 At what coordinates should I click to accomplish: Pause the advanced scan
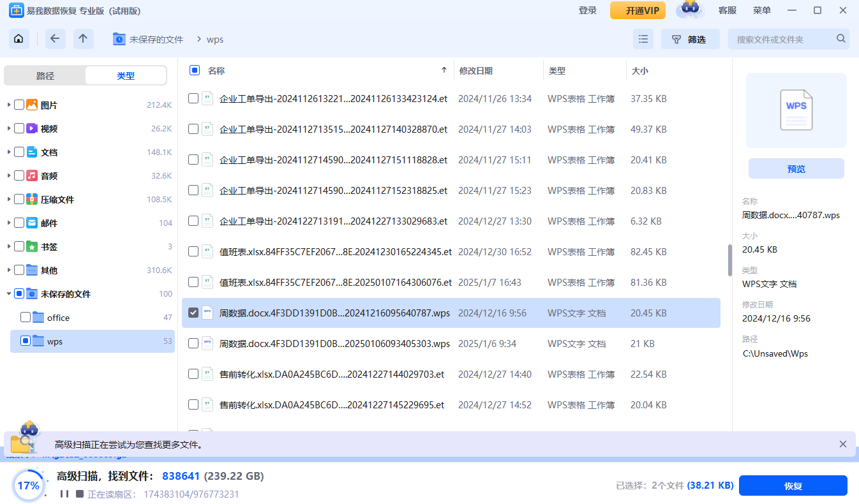coord(64,494)
